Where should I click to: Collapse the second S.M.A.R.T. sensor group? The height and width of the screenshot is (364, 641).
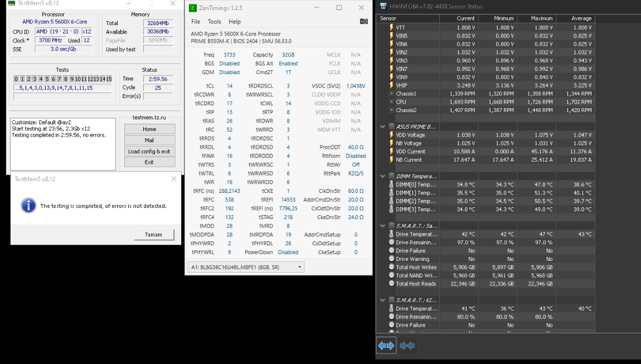(382, 300)
